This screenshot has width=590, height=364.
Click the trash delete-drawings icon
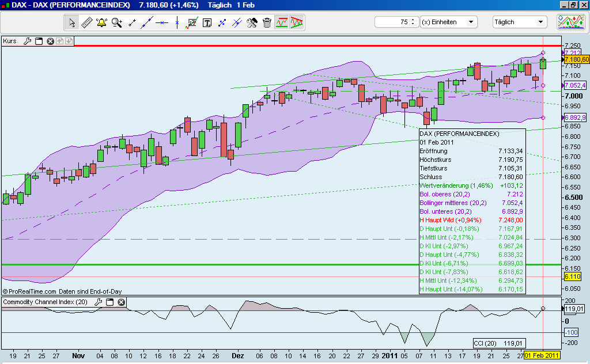(267, 22)
